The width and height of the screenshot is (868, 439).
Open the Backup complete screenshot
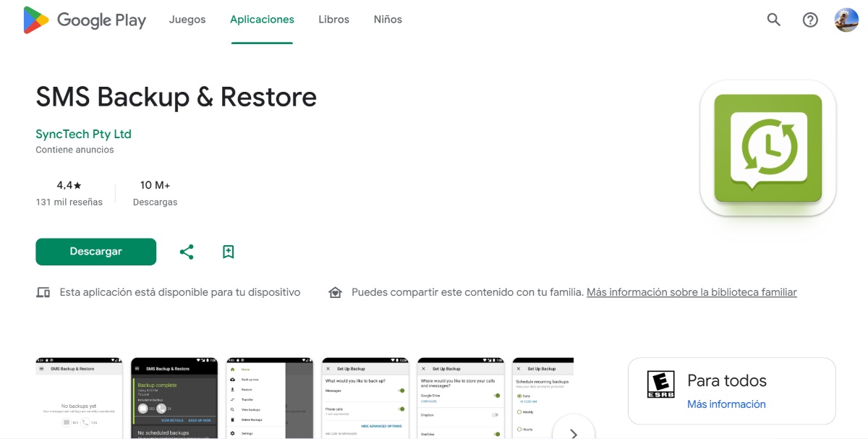[x=174, y=398]
